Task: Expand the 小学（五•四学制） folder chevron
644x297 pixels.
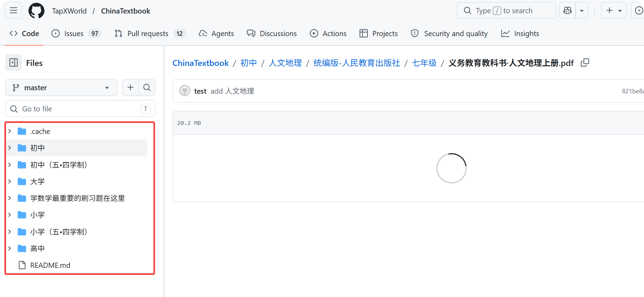Action: 10,231
